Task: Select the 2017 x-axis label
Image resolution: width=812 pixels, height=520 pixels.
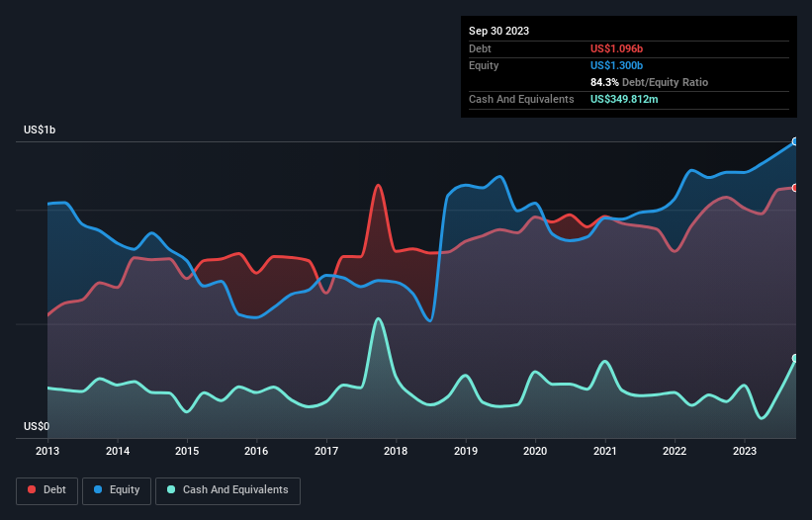Action: 326,451
